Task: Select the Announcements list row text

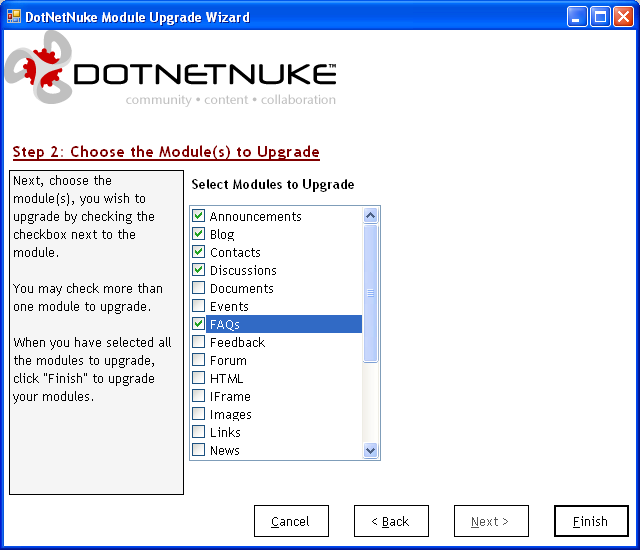Action: (256, 216)
